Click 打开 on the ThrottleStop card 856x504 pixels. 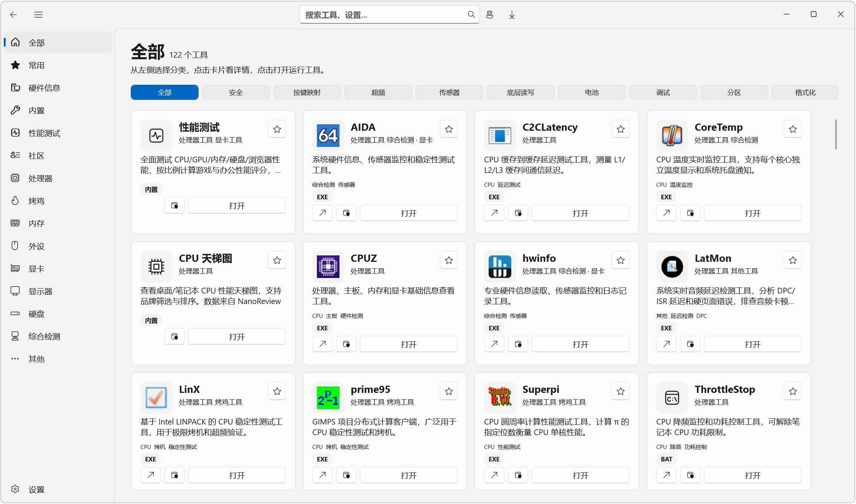753,475
